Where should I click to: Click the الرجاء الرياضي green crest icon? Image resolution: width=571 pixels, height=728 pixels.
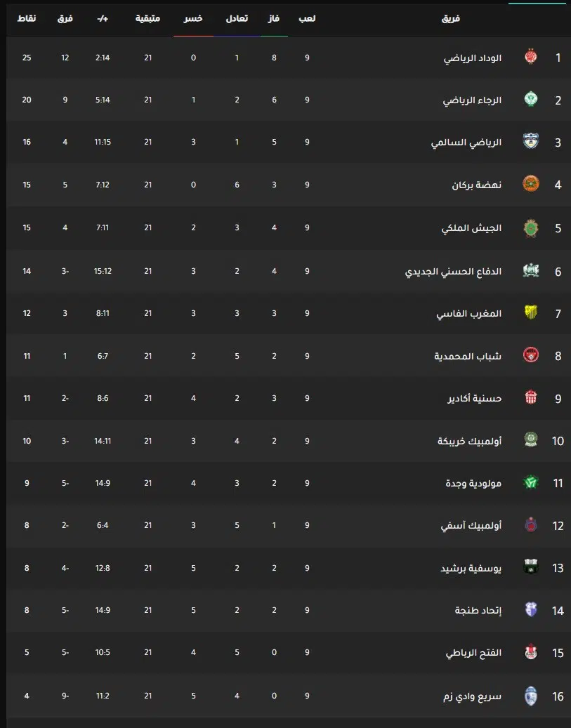click(x=530, y=100)
